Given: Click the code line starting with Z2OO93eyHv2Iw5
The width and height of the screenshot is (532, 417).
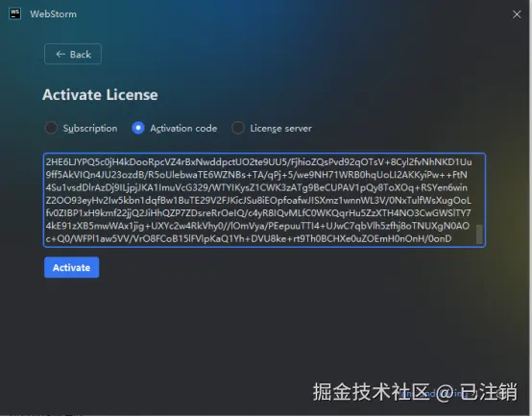Looking at the screenshot, I should [258, 201].
